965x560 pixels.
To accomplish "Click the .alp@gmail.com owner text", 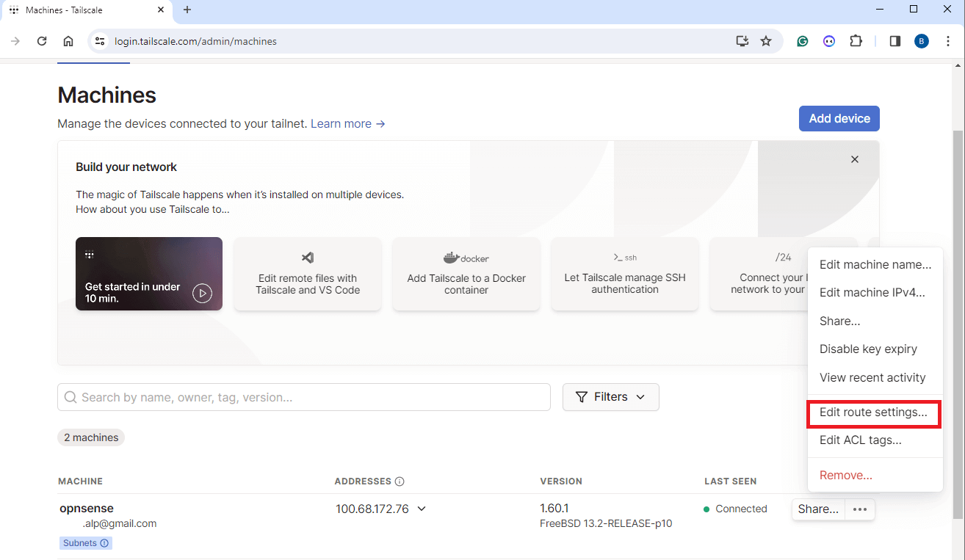I will click(120, 524).
